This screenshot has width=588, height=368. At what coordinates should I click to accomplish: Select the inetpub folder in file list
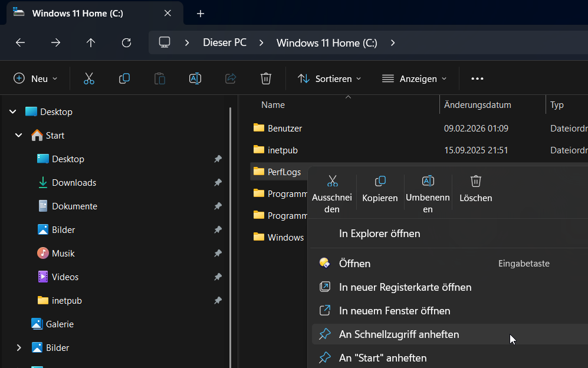[x=282, y=150]
